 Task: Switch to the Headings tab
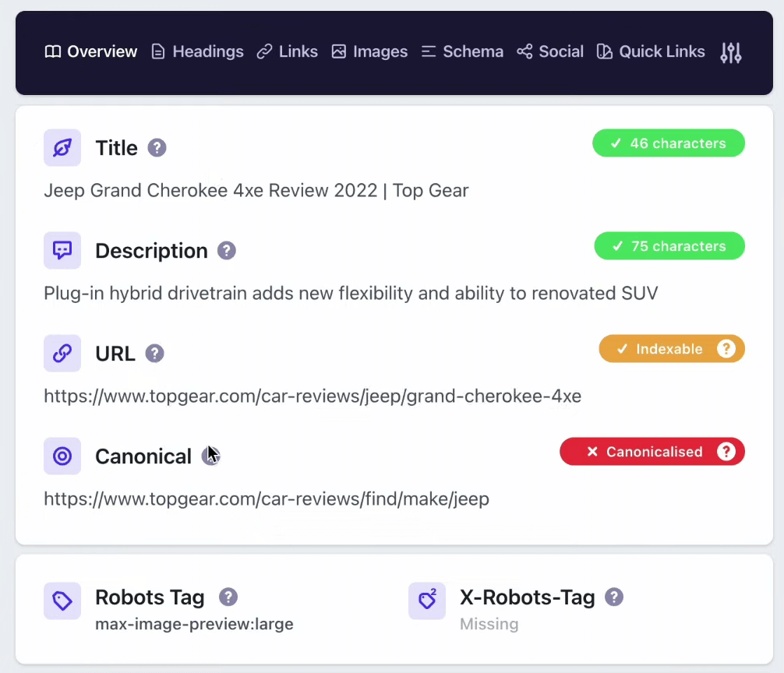click(197, 51)
